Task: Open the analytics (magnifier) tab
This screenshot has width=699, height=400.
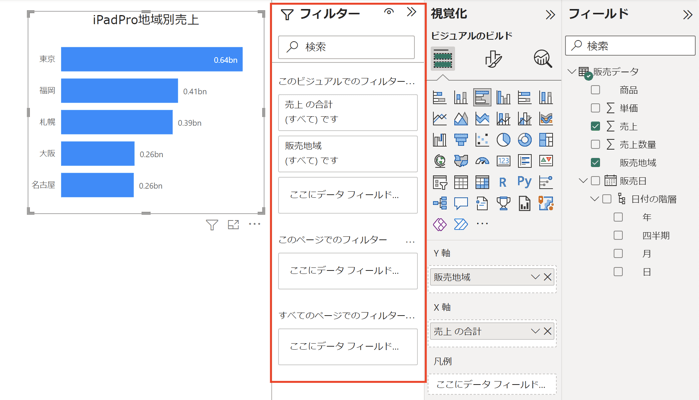Action: (x=543, y=58)
